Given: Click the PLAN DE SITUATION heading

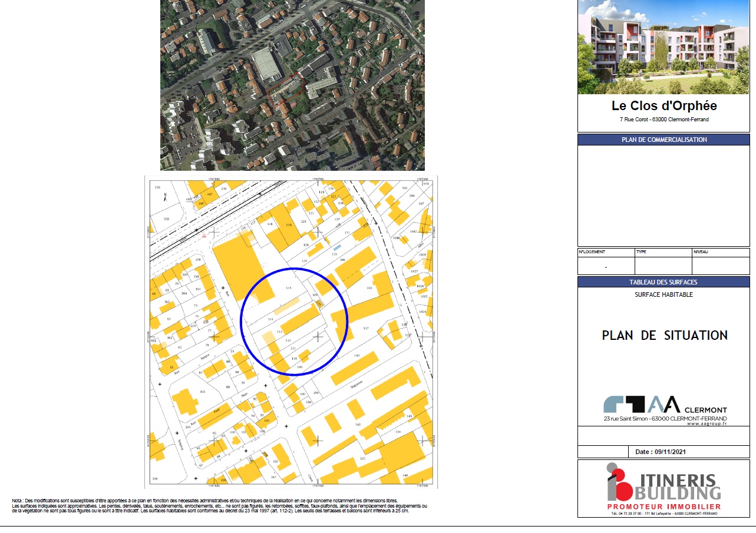Looking at the screenshot, I should 664,336.
